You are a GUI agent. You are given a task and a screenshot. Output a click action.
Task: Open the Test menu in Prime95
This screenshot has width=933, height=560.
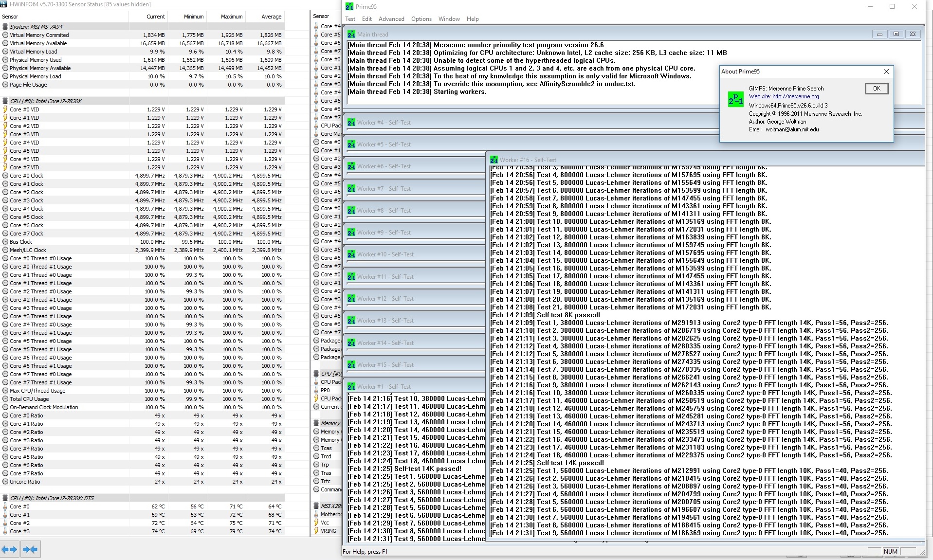click(350, 19)
